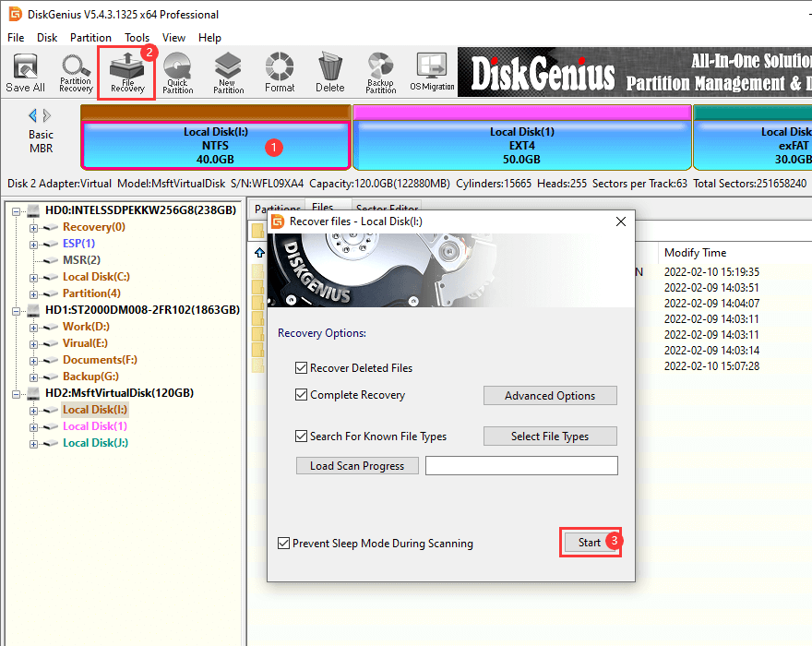Image resolution: width=812 pixels, height=646 pixels.
Task: Start the OS Migration tool
Action: tap(432, 72)
